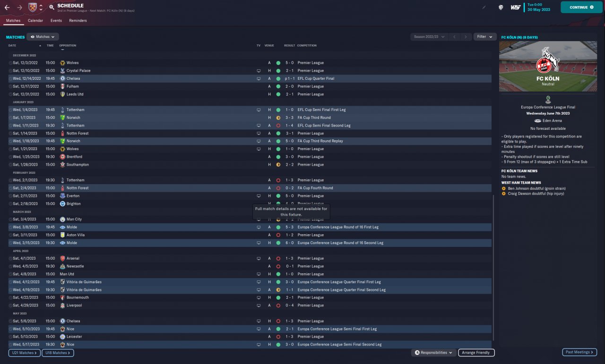
Task: Toggle the selector circle for Everton row
Action: 10,196
